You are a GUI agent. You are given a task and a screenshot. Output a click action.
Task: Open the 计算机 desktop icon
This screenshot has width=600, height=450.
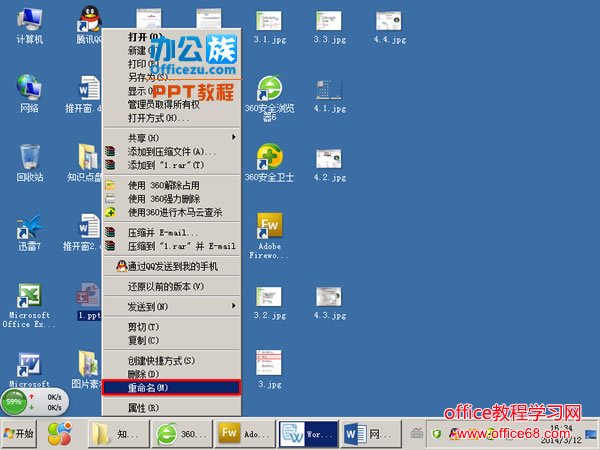click(30, 22)
